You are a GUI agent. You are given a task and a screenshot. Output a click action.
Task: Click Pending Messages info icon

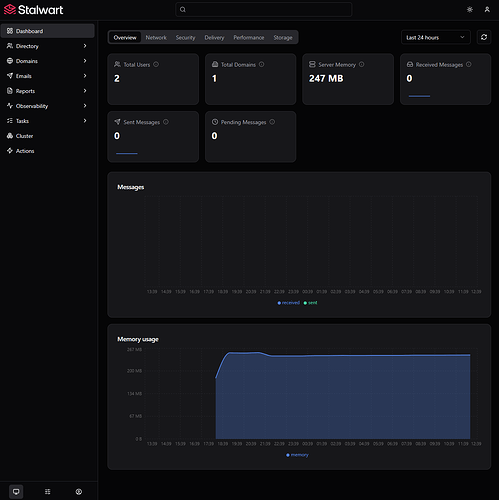coord(272,122)
